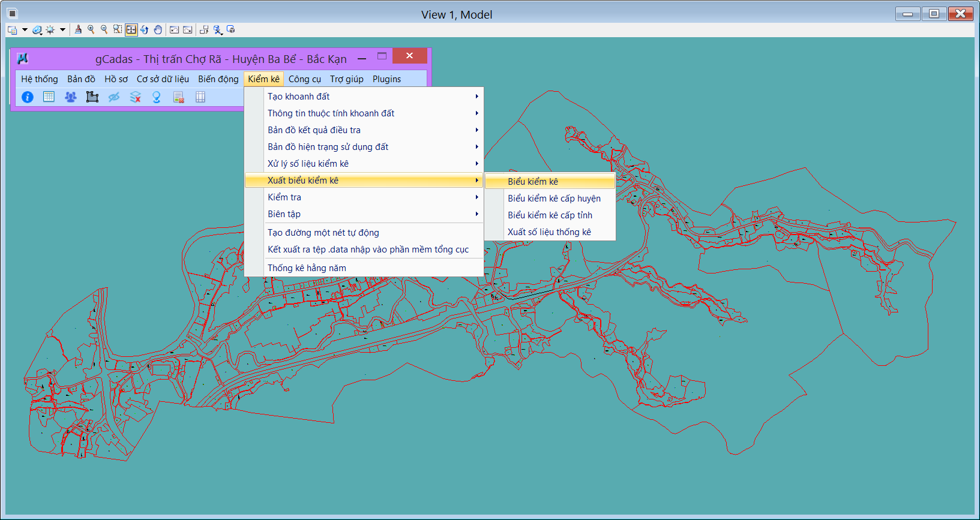Select the Zoom In magnifier tool

[x=91, y=29]
